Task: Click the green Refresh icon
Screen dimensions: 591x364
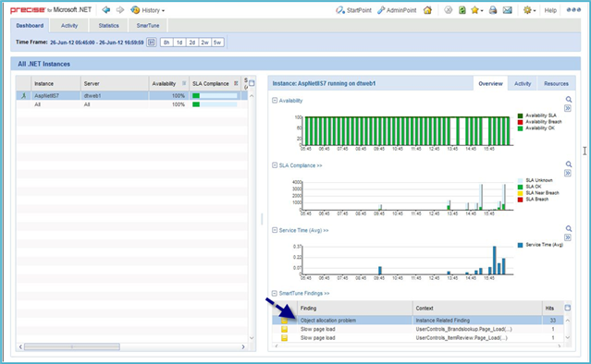Action: pos(462,10)
